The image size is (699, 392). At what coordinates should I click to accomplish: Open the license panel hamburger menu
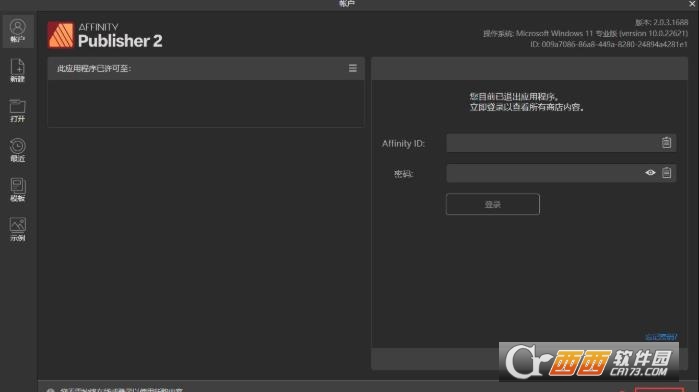click(353, 68)
